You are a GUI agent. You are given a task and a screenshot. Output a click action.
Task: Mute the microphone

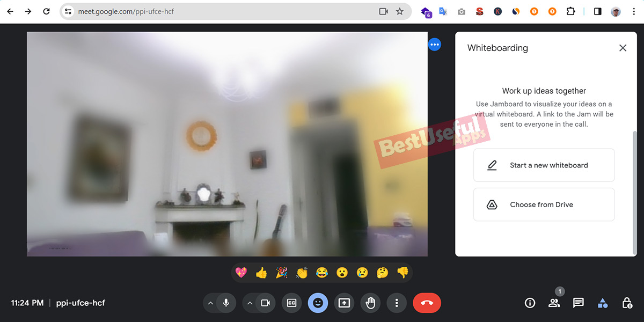[x=225, y=303]
